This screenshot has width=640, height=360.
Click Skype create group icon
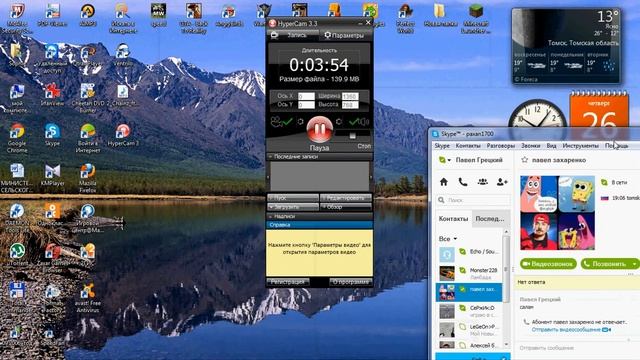click(x=482, y=182)
